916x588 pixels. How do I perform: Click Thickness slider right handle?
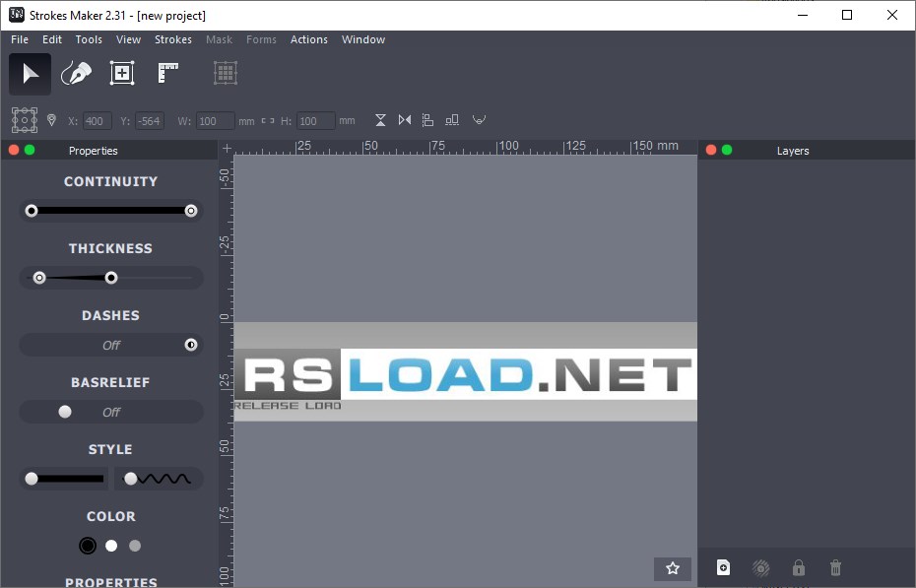(x=111, y=278)
